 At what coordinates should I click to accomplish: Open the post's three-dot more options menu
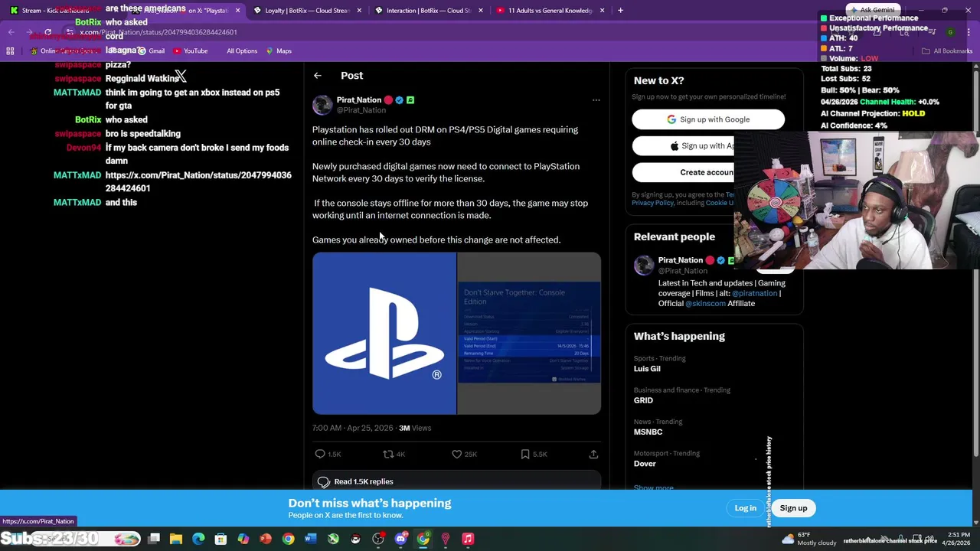596,100
